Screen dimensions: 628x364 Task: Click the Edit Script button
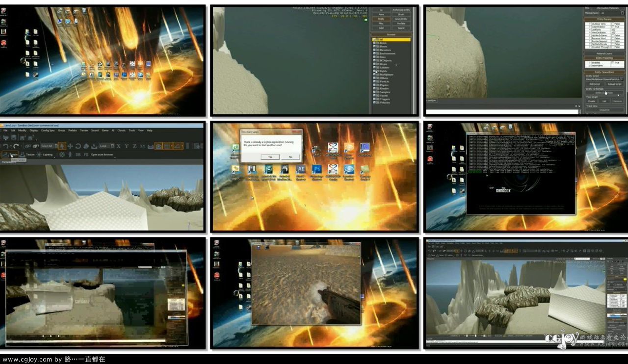coord(595,84)
